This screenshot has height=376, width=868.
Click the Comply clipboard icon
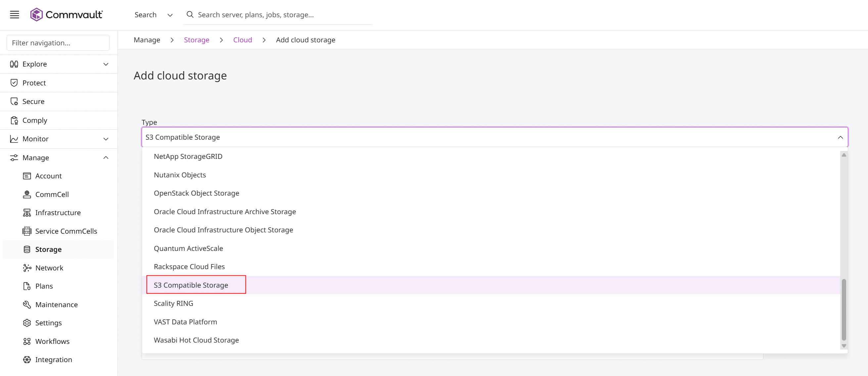coord(14,120)
